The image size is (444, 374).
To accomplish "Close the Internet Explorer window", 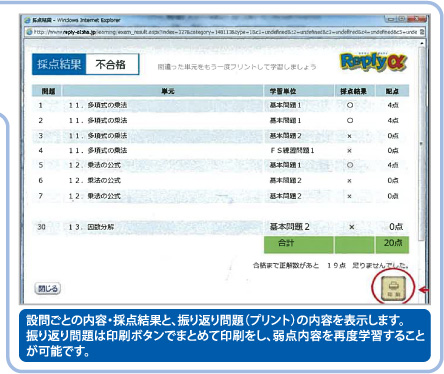I will click(x=418, y=19).
